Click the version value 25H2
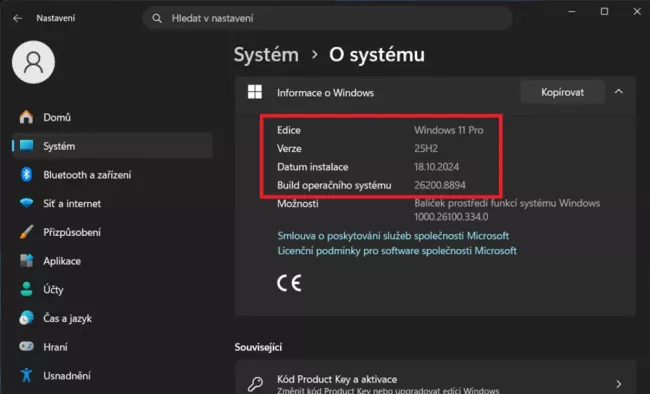This screenshot has height=394, width=650. [x=426, y=148]
